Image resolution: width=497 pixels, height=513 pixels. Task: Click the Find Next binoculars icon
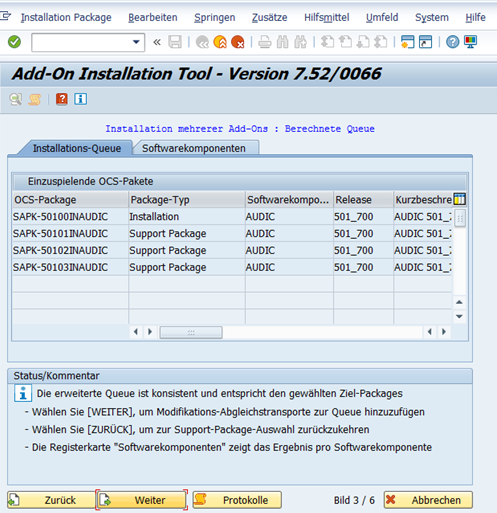[x=301, y=42]
